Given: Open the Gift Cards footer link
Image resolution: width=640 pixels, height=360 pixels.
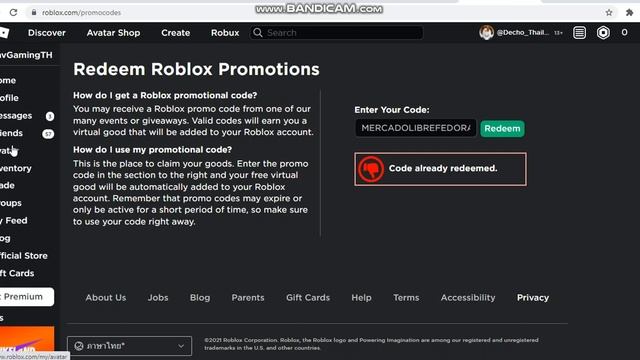Looking at the screenshot, I should 308,298.
